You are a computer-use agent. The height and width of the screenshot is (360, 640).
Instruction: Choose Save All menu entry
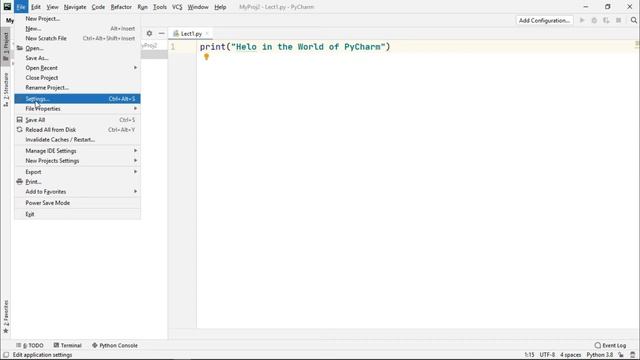78,120
